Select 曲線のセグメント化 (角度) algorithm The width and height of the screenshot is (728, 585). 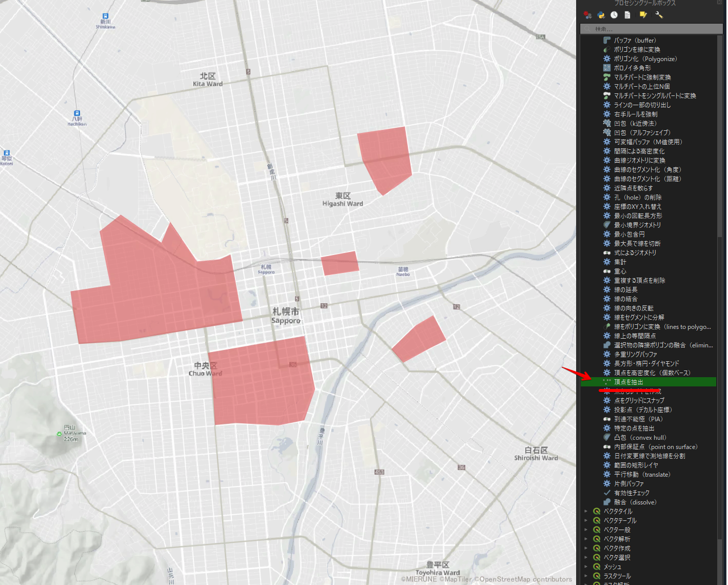pyautogui.click(x=648, y=170)
